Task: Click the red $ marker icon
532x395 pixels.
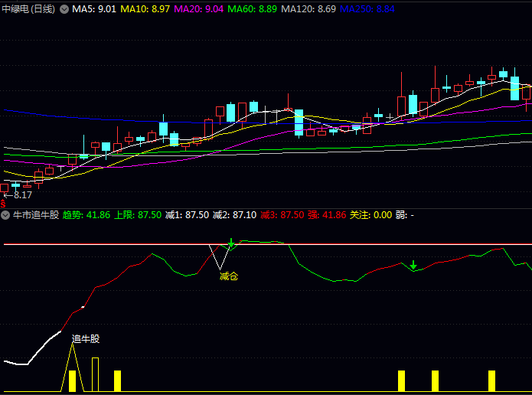Action: [3, 201]
